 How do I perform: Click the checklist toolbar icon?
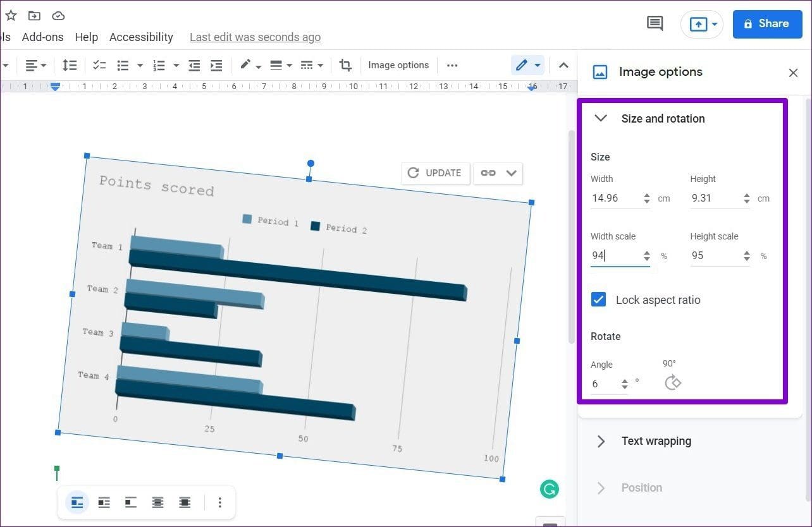coord(99,65)
